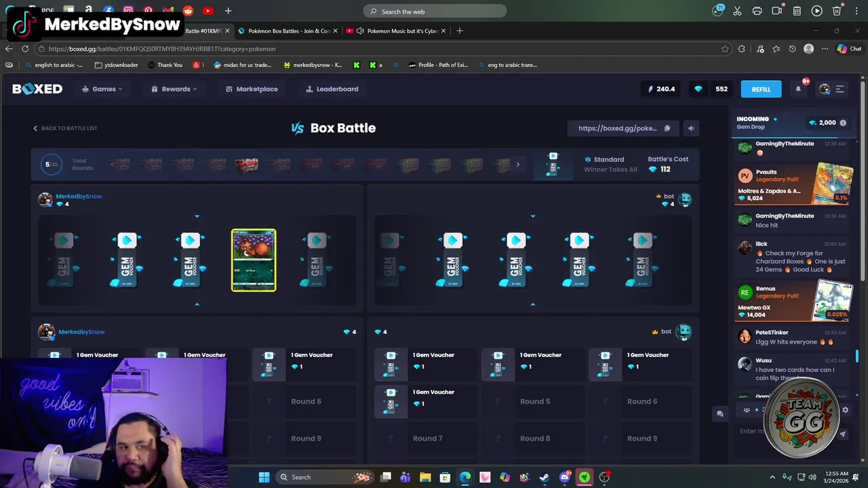
Task: Bookmark this page with star icon
Action: [x=725, y=49]
